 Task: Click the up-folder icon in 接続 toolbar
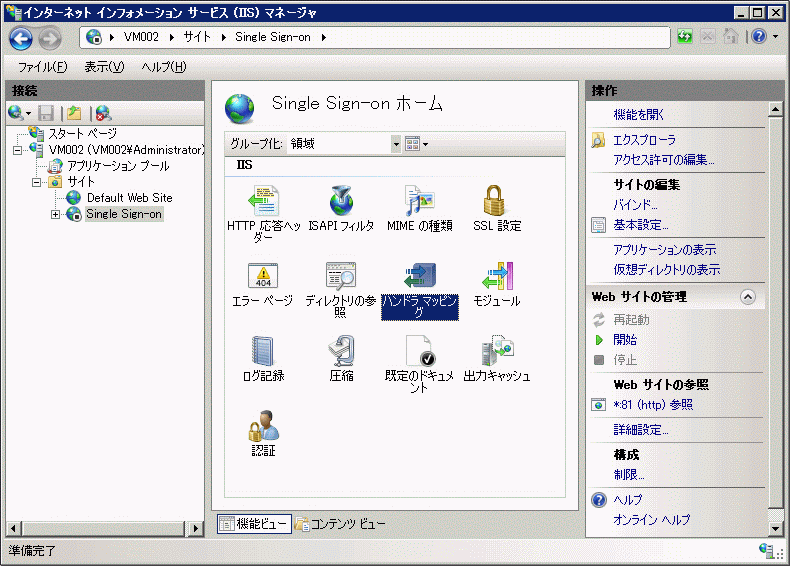click(x=75, y=113)
